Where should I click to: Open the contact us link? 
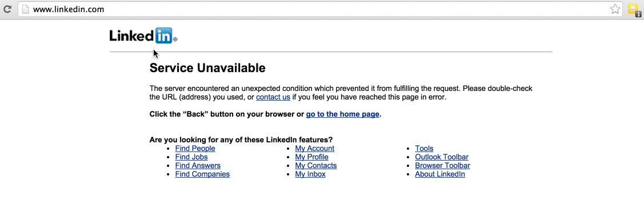(x=273, y=97)
